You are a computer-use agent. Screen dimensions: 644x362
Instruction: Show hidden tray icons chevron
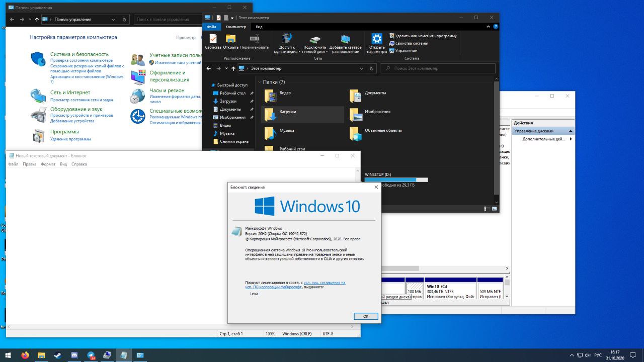click(572, 355)
